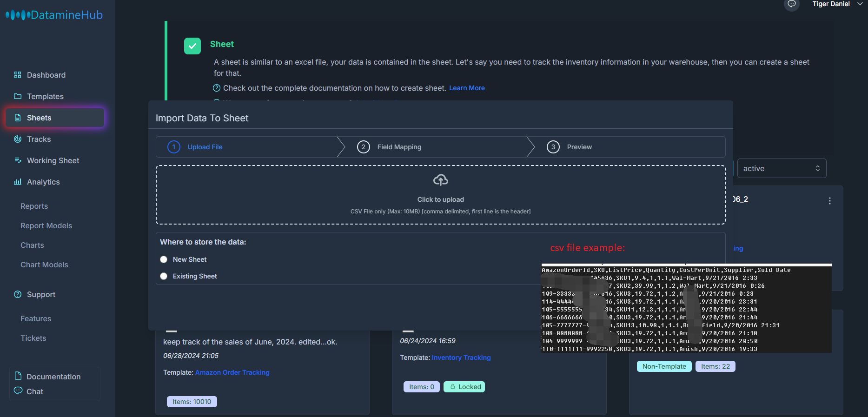Viewport: 868px width, 417px height.
Task: Click the Templates folder icon
Action: tap(18, 96)
